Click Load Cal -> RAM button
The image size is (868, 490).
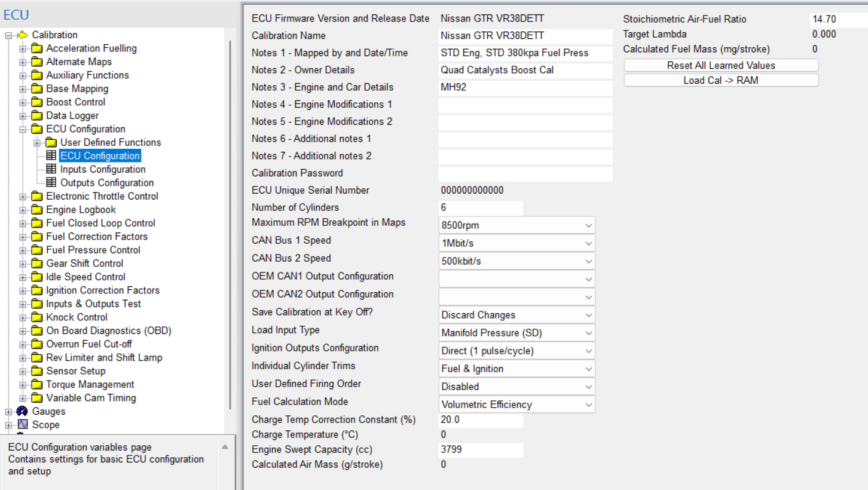[721, 80]
